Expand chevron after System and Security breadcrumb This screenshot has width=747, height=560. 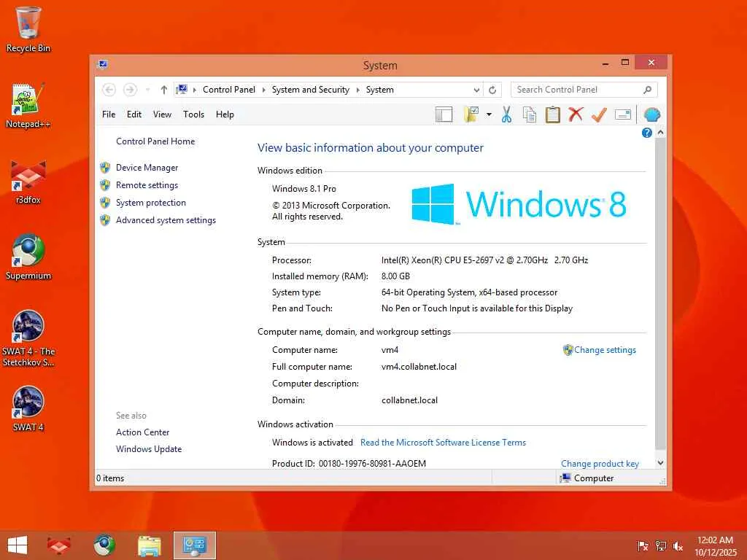357,90
